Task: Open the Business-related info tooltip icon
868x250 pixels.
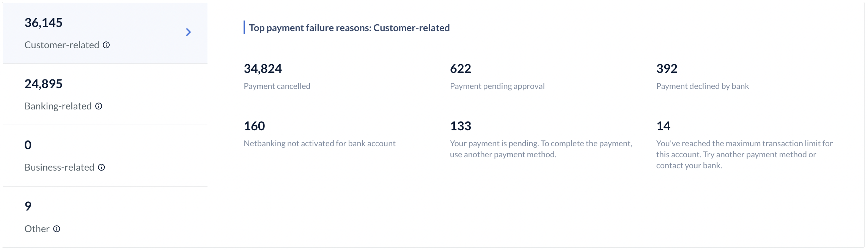Action: (x=101, y=167)
